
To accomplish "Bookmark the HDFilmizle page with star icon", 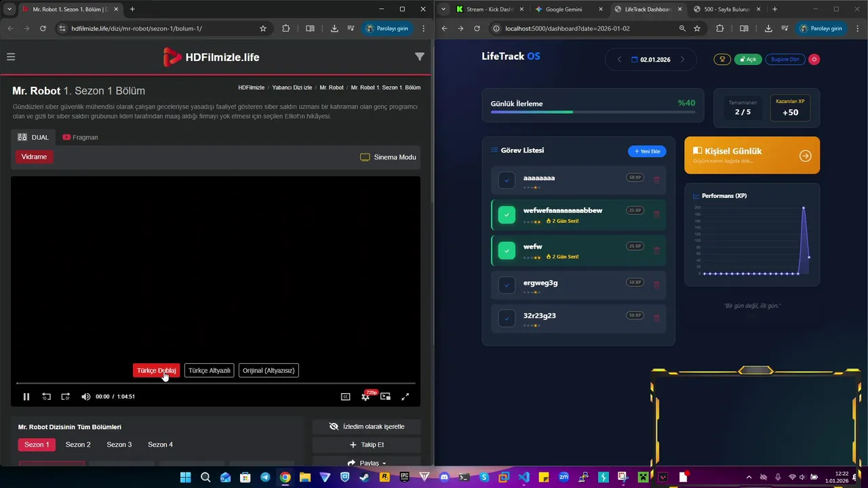I will pyautogui.click(x=263, y=28).
